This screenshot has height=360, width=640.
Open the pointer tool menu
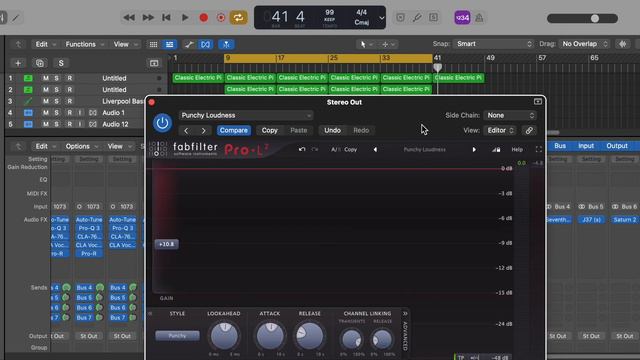[x=365, y=44]
